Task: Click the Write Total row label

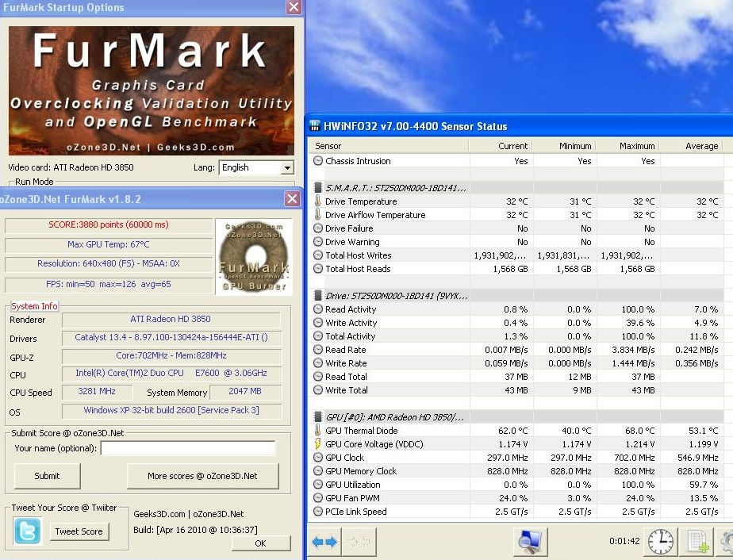Action: click(347, 390)
